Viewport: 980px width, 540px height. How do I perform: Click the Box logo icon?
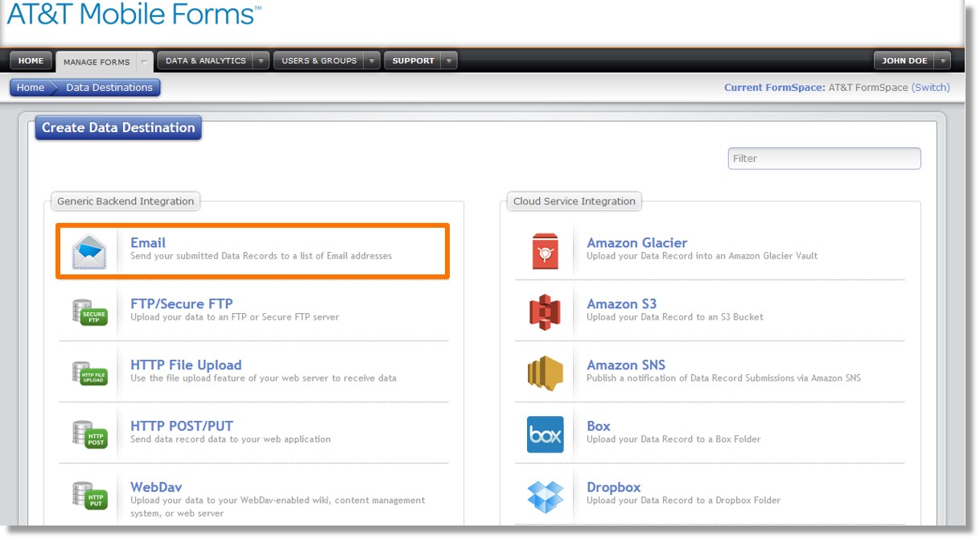pyautogui.click(x=545, y=435)
